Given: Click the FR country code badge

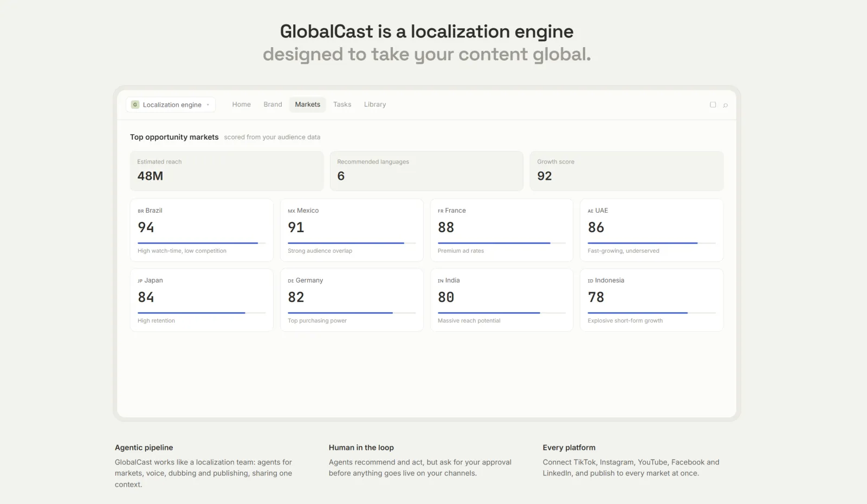Looking at the screenshot, I should (441, 211).
